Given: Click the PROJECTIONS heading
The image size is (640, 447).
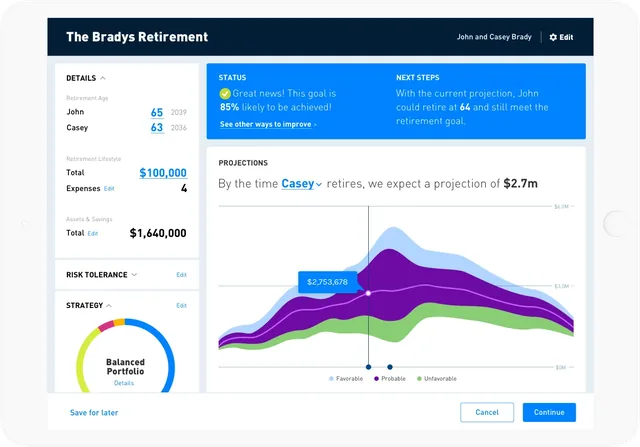Looking at the screenshot, I should (x=243, y=163).
